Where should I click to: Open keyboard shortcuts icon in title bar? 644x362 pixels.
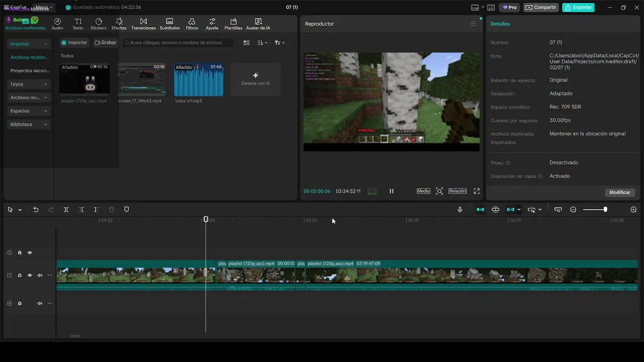[x=491, y=8]
